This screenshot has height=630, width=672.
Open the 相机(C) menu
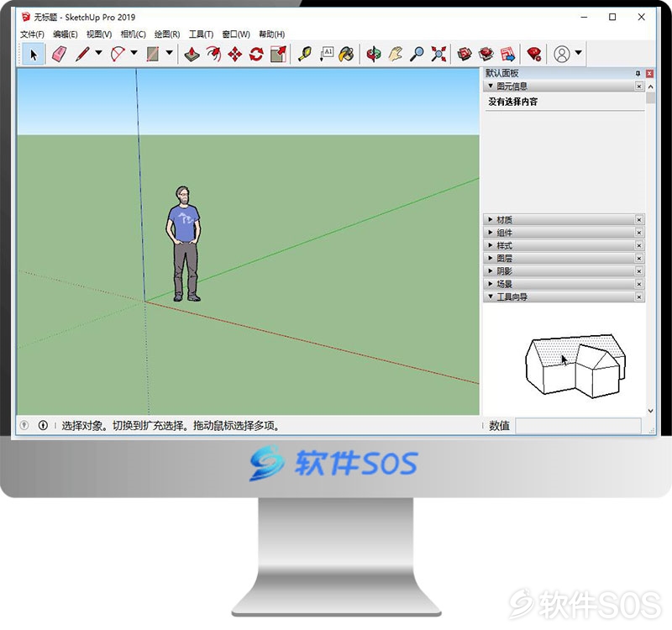pos(134,34)
